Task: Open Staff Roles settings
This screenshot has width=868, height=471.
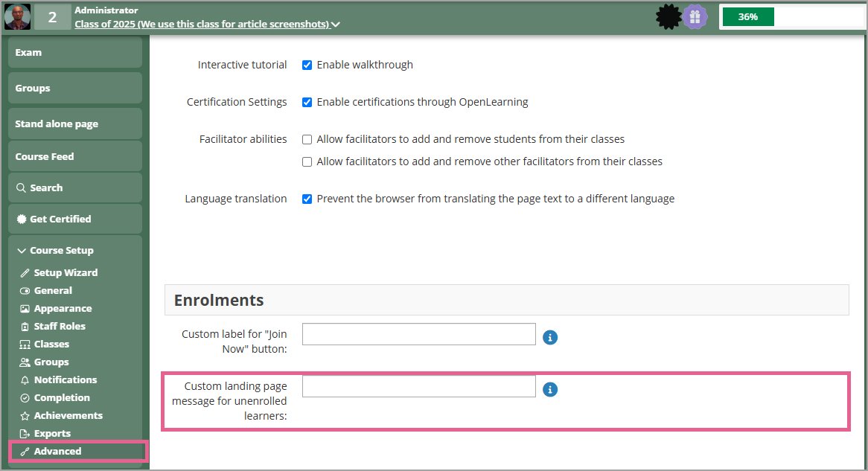Action: 60,327
